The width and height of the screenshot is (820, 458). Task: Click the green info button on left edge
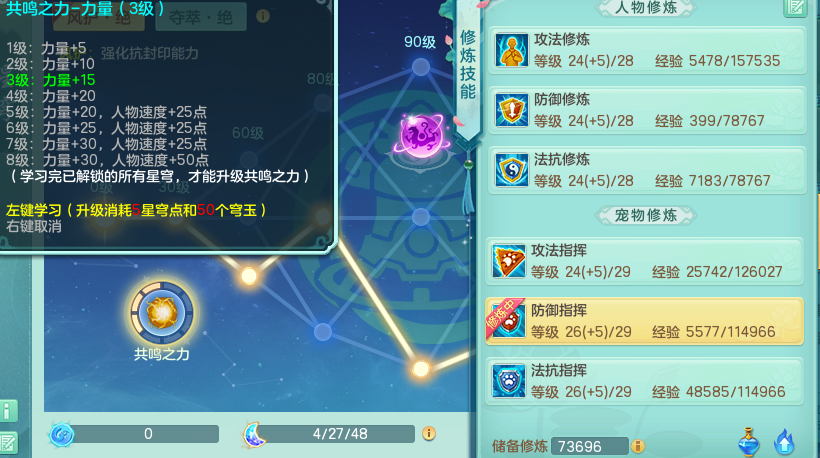(7, 411)
